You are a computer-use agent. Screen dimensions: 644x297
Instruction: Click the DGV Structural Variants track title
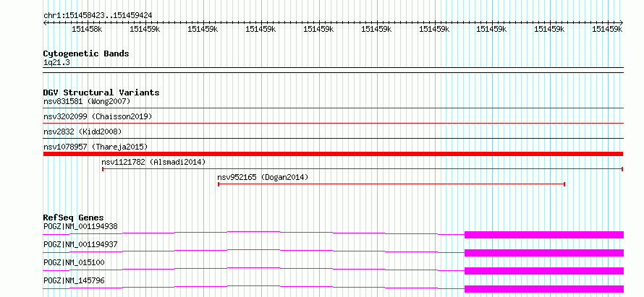[101, 92]
